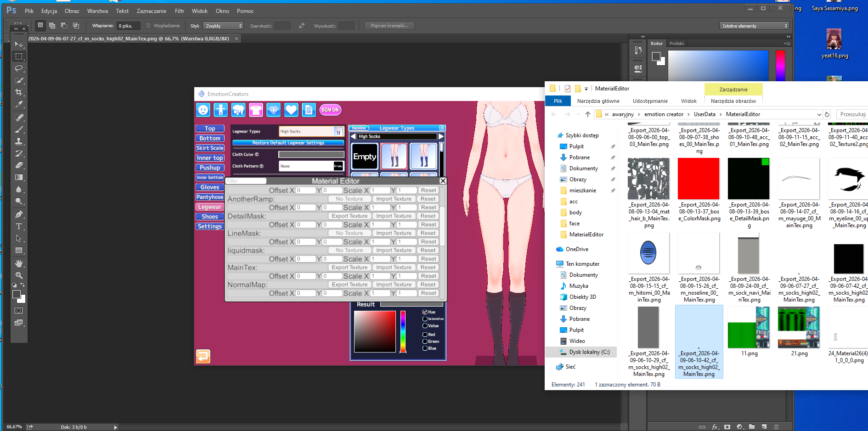The height and width of the screenshot is (431, 868).
Task: Select the Rectangular Marquee tool
Action: [19, 56]
